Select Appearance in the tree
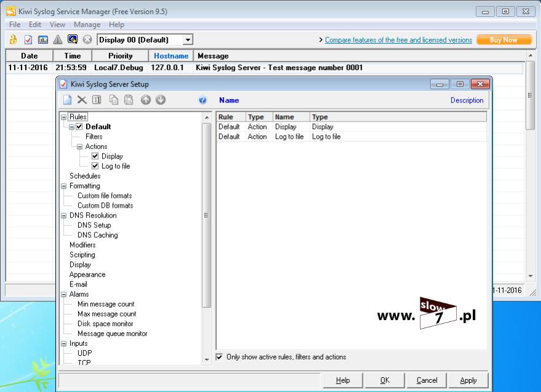 click(87, 275)
